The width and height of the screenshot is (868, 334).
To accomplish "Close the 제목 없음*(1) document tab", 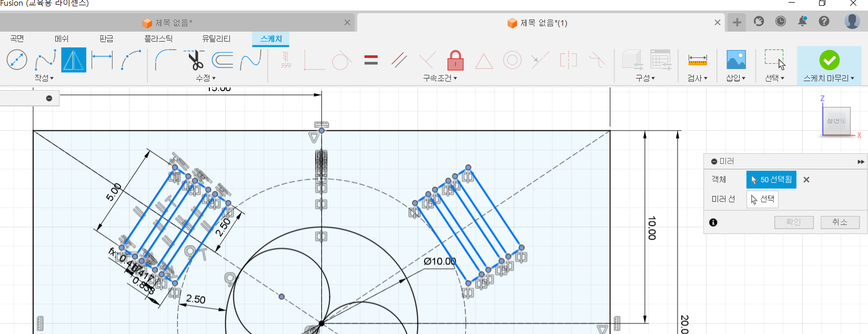I will pos(718,23).
